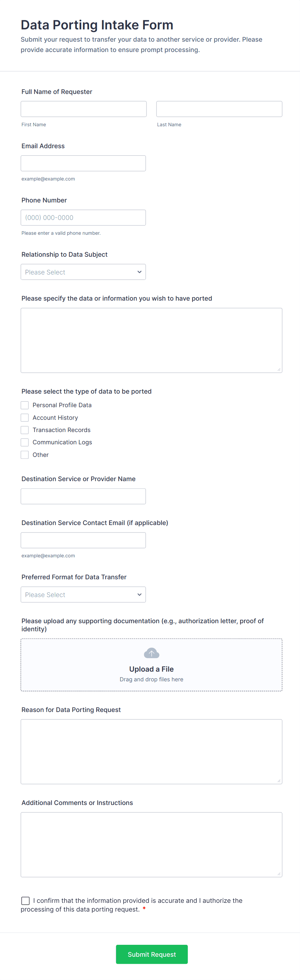
Task: Check the Personal Profile Data checkbox
Action: tap(25, 405)
